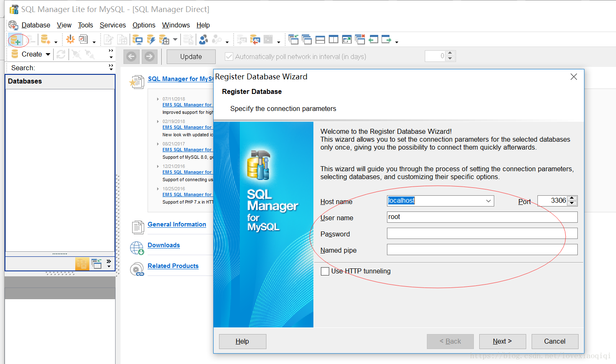Increase the poll interval days spinner
This screenshot has height=364, width=616.
click(450, 53)
